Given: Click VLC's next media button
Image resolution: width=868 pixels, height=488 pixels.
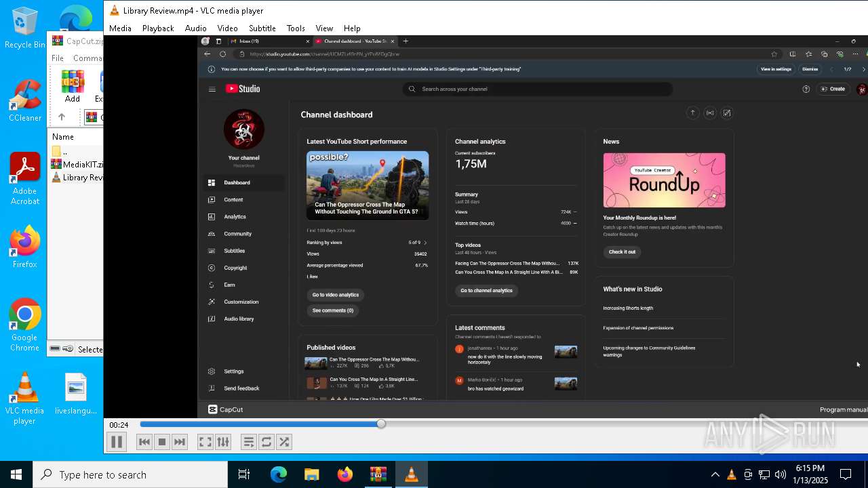Looking at the screenshot, I should (x=180, y=442).
